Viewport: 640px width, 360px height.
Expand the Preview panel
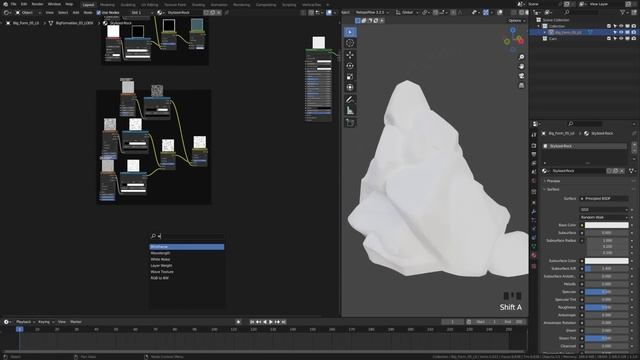552,181
